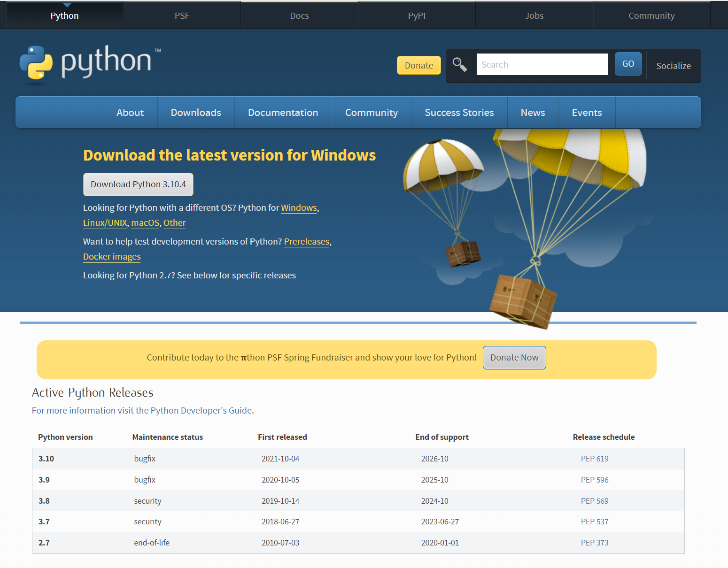The width and height of the screenshot is (728, 568).
Task: Open the PEP 619 release schedule
Action: coord(594,459)
